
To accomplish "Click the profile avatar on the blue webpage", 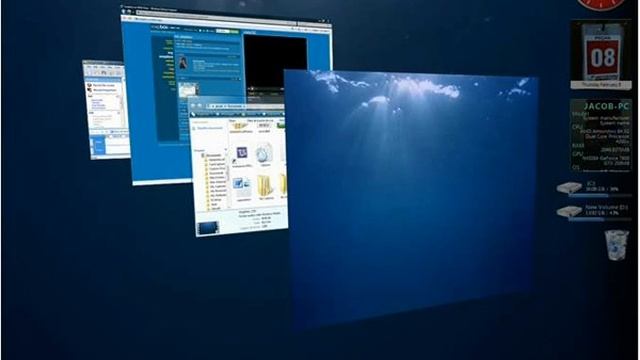I will coord(183,63).
